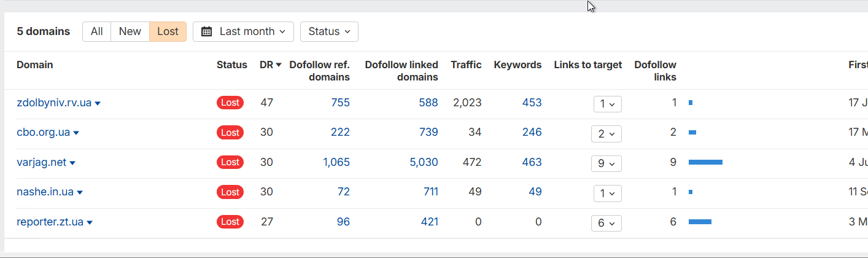Click the Lost status badge for varjag.net
Image resolution: width=868 pixels, height=258 pixels.
[x=230, y=162]
